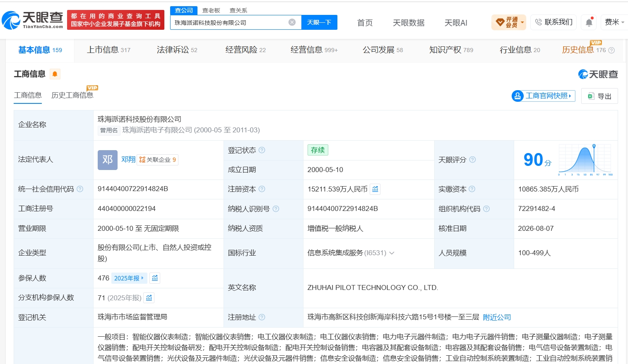Open help icon next to 组织机构代码
This screenshot has width=628, height=364.
(x=486, y=209)
